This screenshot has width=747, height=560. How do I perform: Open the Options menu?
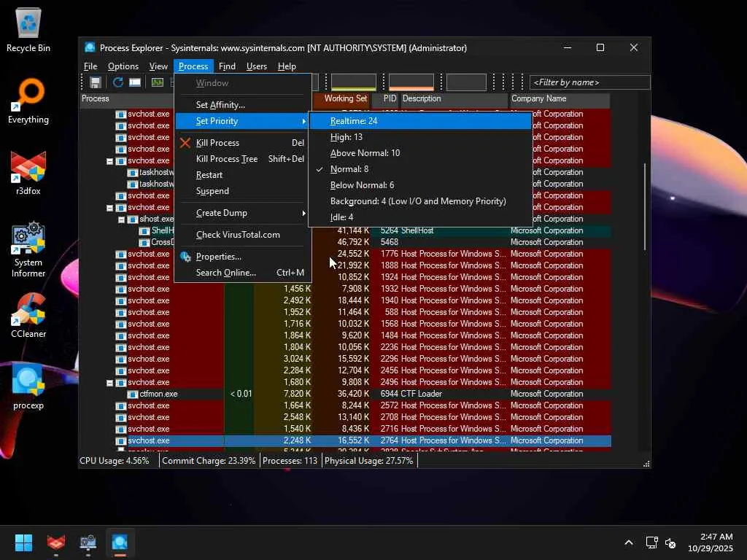tap(123, 66)
